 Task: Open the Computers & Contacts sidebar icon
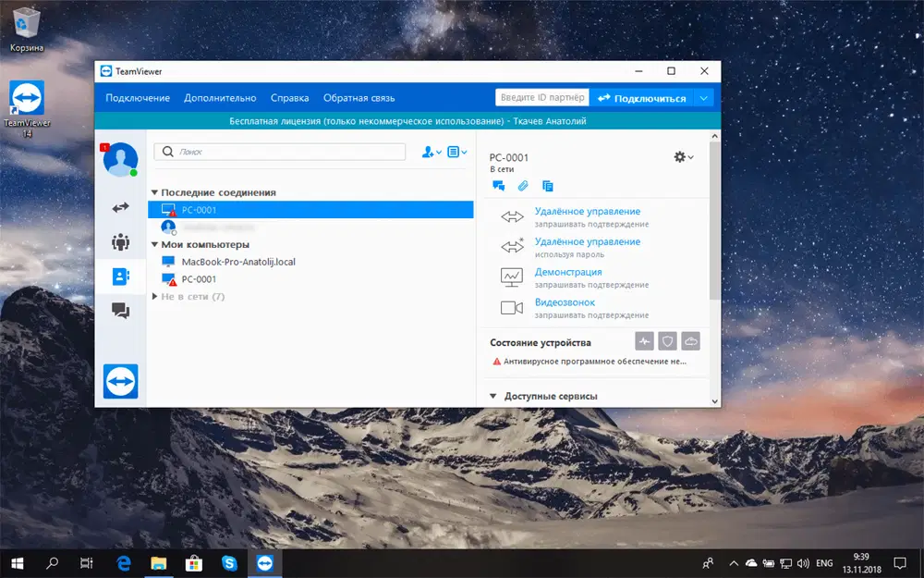click(120, 276)
